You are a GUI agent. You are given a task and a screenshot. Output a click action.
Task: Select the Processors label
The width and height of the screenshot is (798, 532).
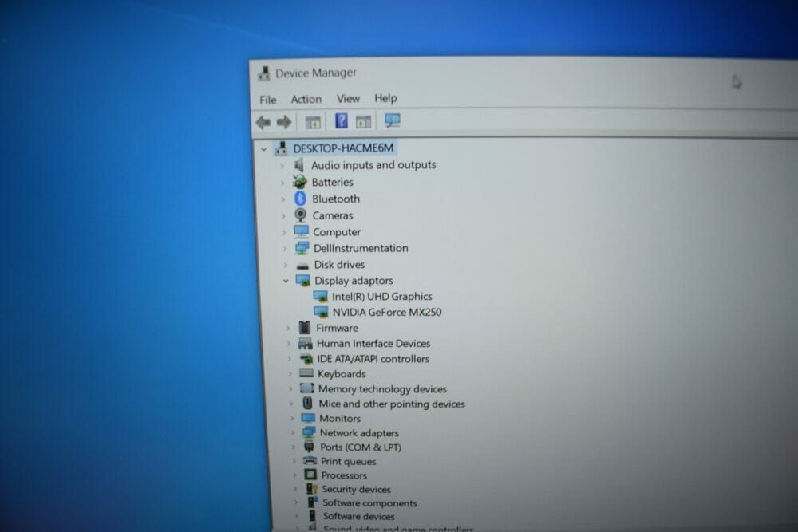[344, 475]
